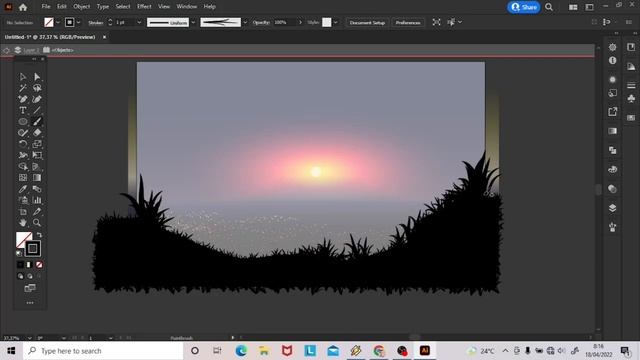
Task: Open the Layers panel from the right dock
Action: 612,208
